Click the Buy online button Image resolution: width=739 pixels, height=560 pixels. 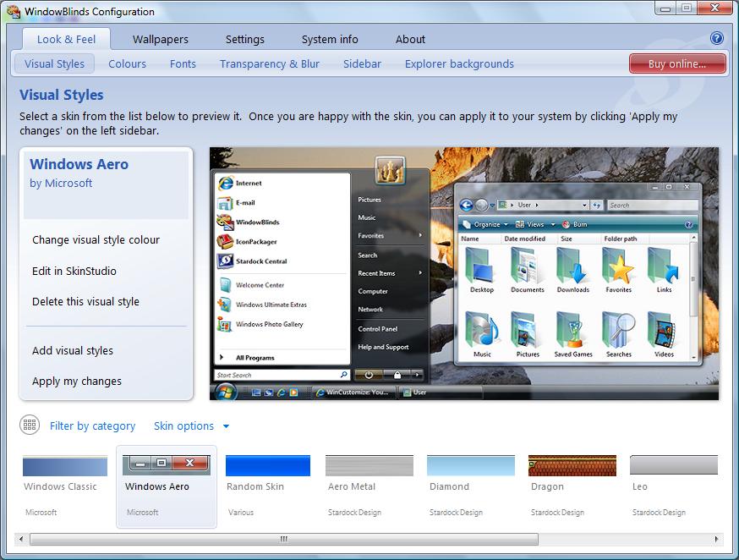coord(677,63)
